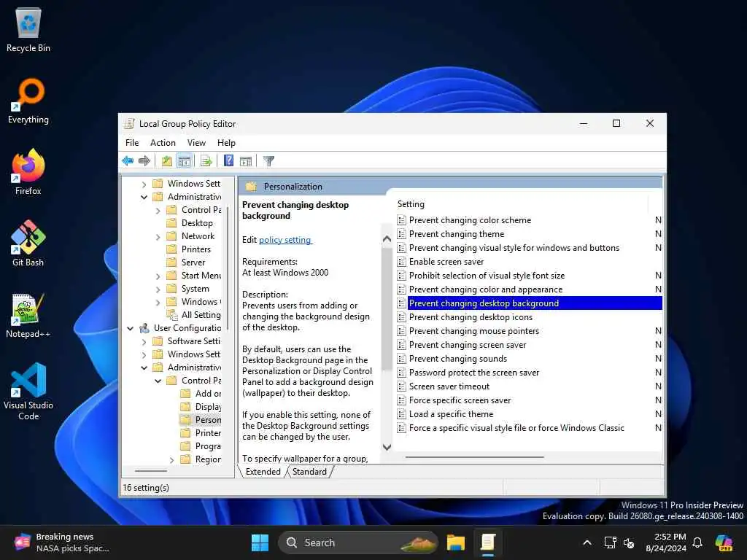The width and height of the screenshot is (747, 560).
Task: Open File Explorer from taskbar
Action: tap(455, 542)
